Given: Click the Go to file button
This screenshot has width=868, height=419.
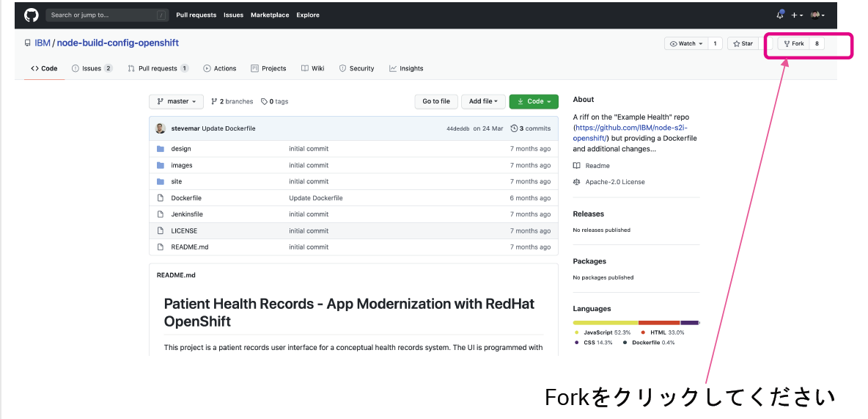Looking at the screenshot, I should 436,101.
